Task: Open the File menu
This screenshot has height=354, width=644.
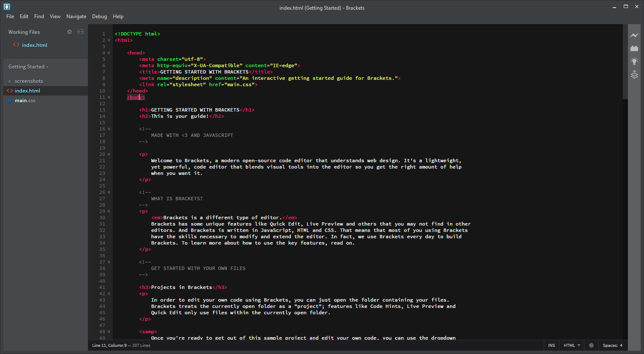Action: pyautogui.click(x=10, y=16)
